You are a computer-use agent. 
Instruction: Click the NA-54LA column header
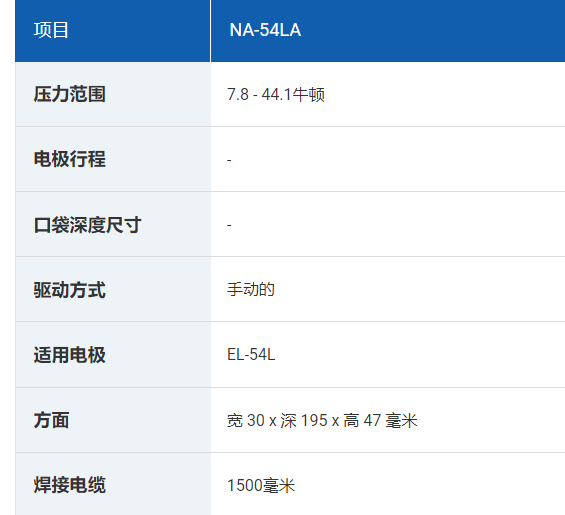pyautogui.click(x=265, y=30)
